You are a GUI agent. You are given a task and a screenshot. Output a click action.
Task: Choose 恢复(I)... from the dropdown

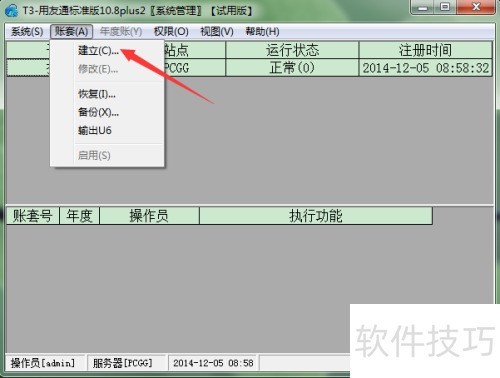click(x=97, y=94)
